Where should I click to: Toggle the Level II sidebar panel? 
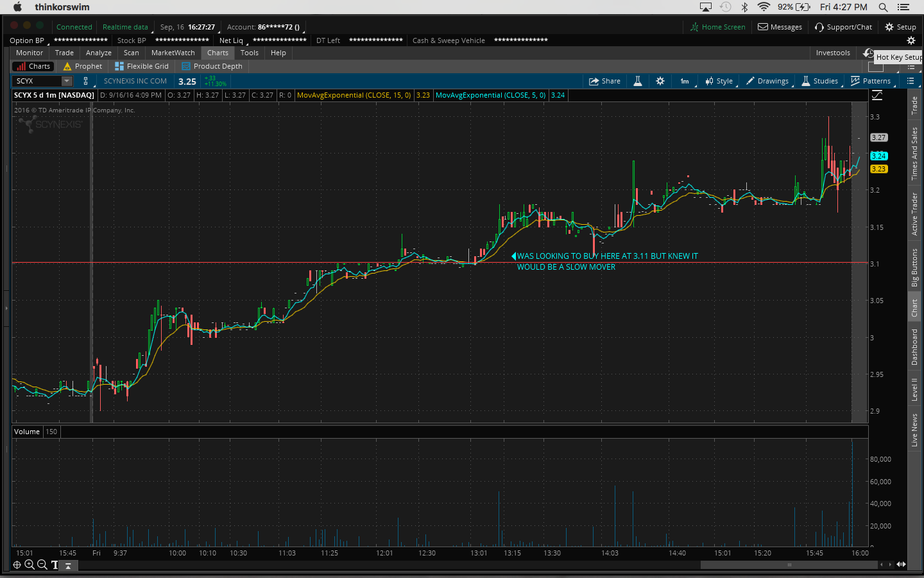tap(914, 389)
